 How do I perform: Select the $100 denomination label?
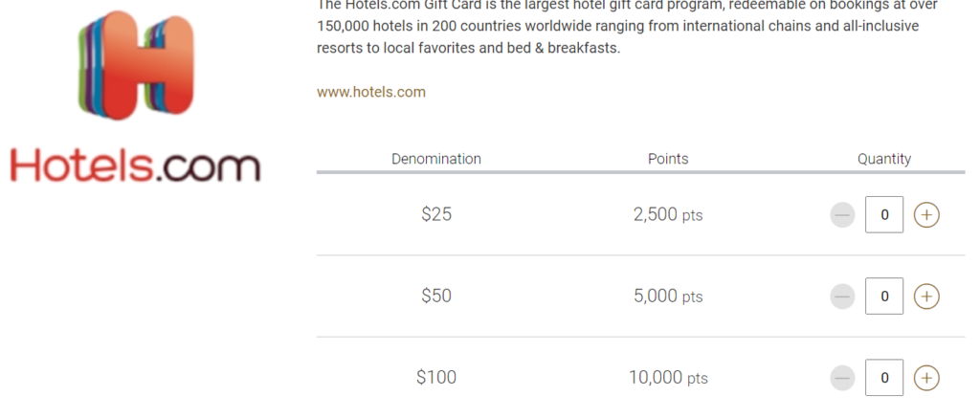(x=436, y=378)
